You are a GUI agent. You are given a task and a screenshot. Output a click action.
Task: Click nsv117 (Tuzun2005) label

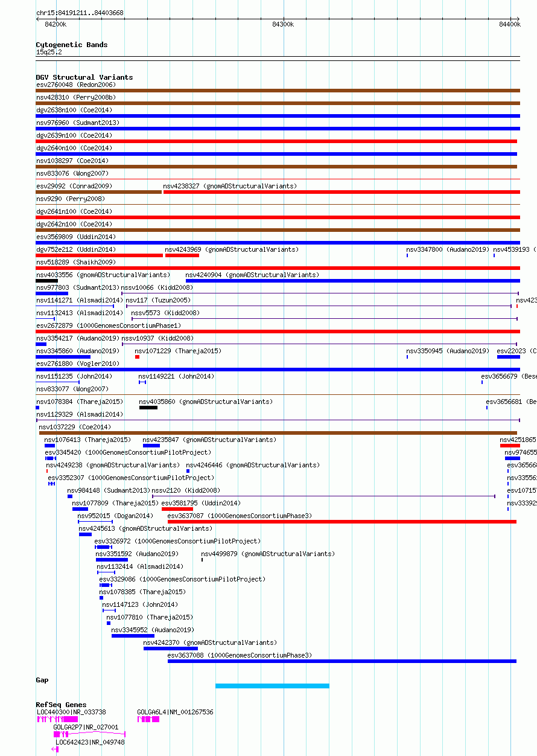158,300
